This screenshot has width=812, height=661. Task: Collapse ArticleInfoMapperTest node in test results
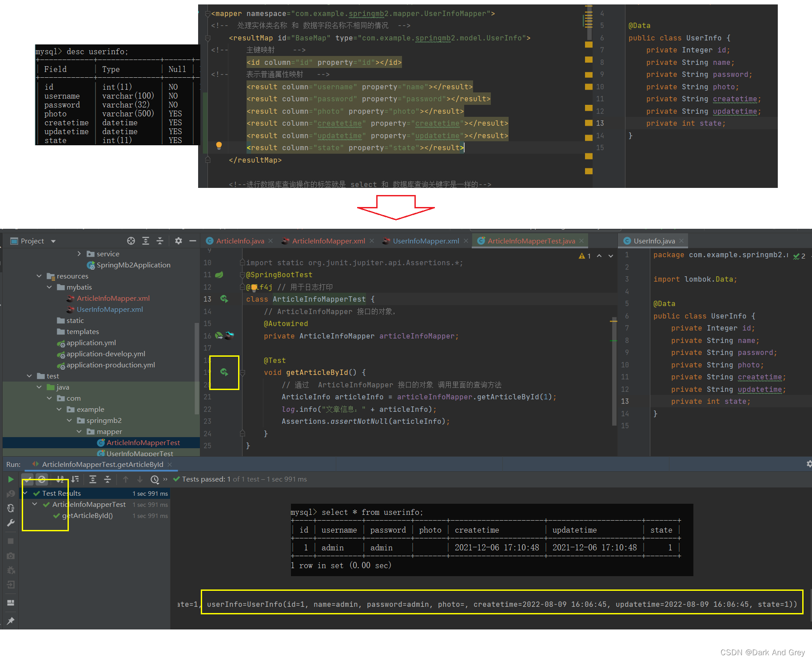point(35,504)
